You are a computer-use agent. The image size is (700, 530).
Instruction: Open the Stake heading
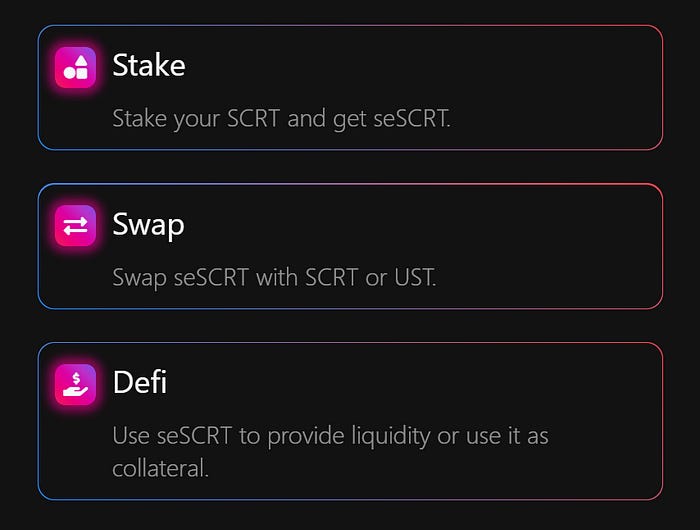149,65
